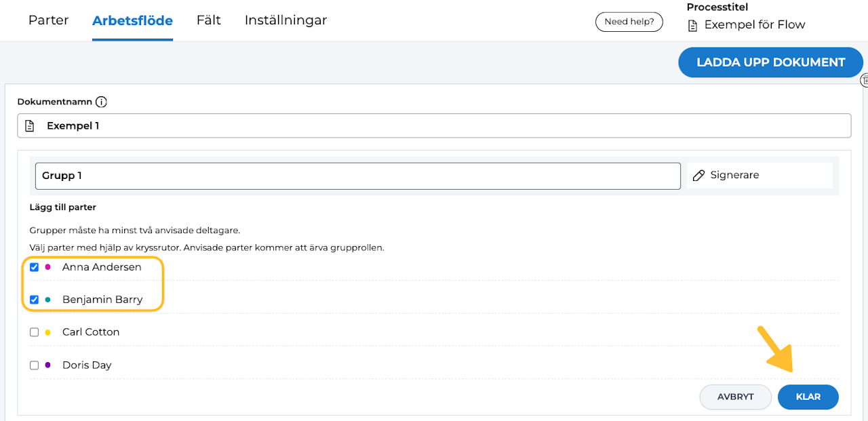Click the magenta dot beside Anna Andersen

(x=47, y=267)
